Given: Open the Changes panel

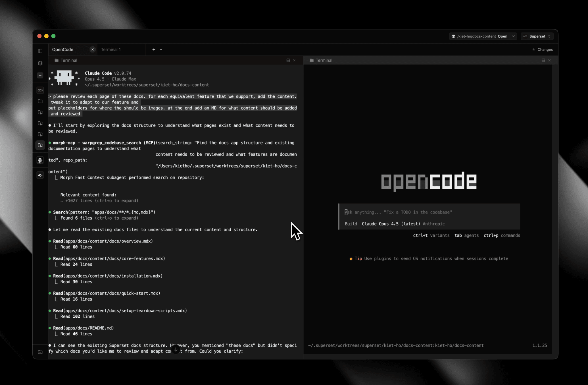Looking at the screenshot, I should (543, 49).
